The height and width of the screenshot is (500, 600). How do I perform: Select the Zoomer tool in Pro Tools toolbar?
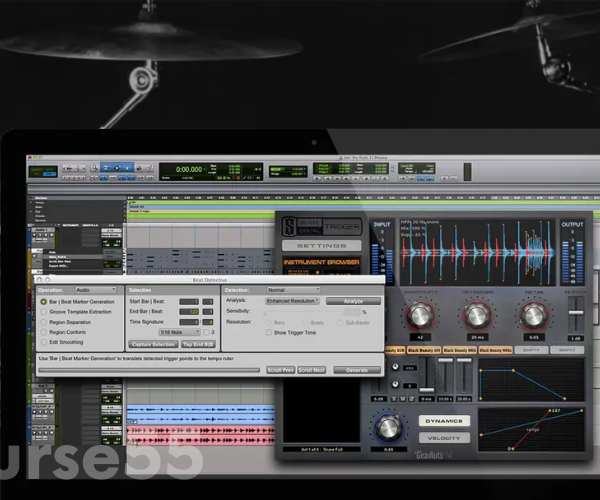[x=95, y=168]
